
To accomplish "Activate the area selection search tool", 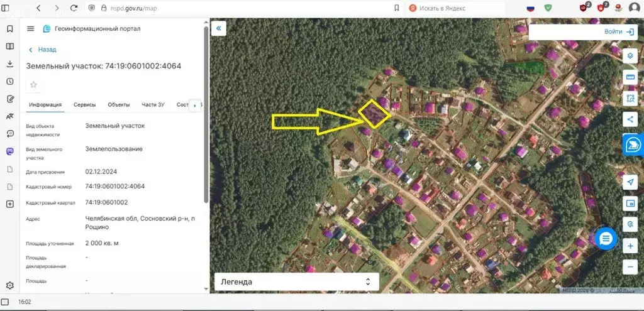I will [x=630, y=99].
